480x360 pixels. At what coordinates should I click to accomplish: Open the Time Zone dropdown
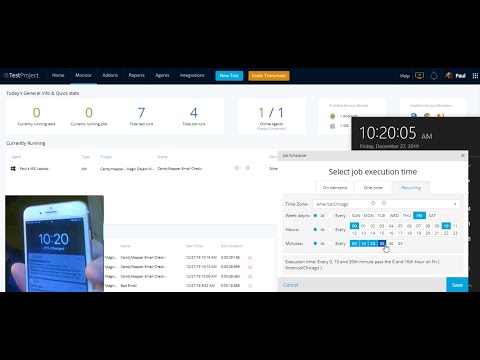(x=386, y=204)
